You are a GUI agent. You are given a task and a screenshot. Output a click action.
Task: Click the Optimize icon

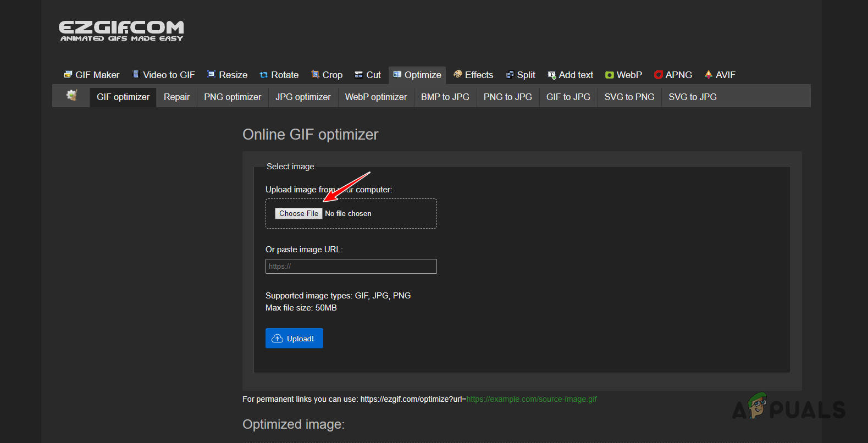coord(397,74)
